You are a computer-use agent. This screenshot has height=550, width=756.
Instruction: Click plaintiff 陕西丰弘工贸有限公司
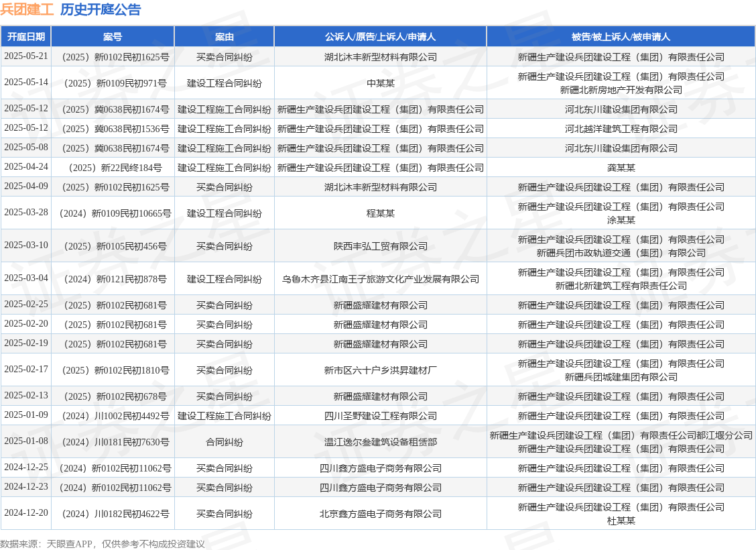coord(381,246)
